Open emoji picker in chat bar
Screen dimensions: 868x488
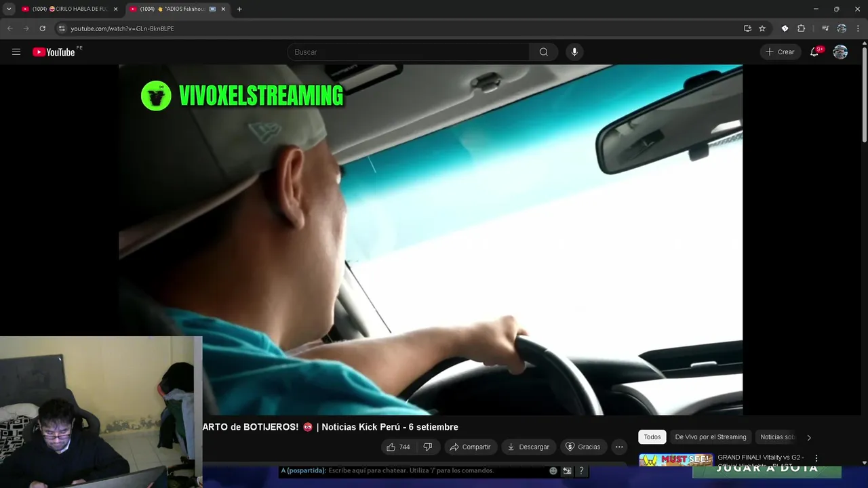tap(553, 470)
